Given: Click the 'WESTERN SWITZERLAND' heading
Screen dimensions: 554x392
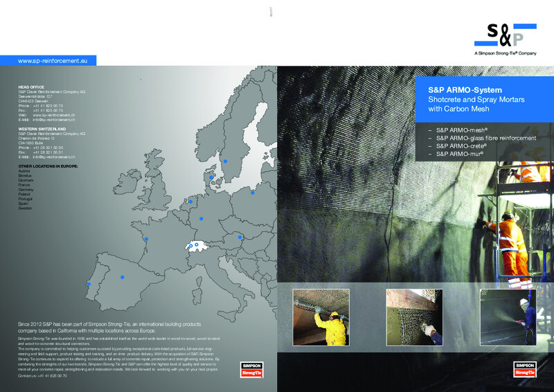Looking at the screenshot, I should [42, 129].
